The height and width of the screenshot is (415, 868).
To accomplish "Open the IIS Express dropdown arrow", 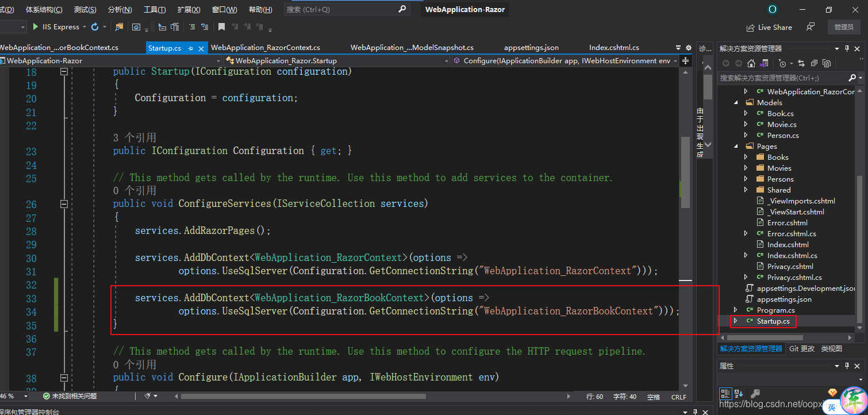I will click(x=84, y=26).
